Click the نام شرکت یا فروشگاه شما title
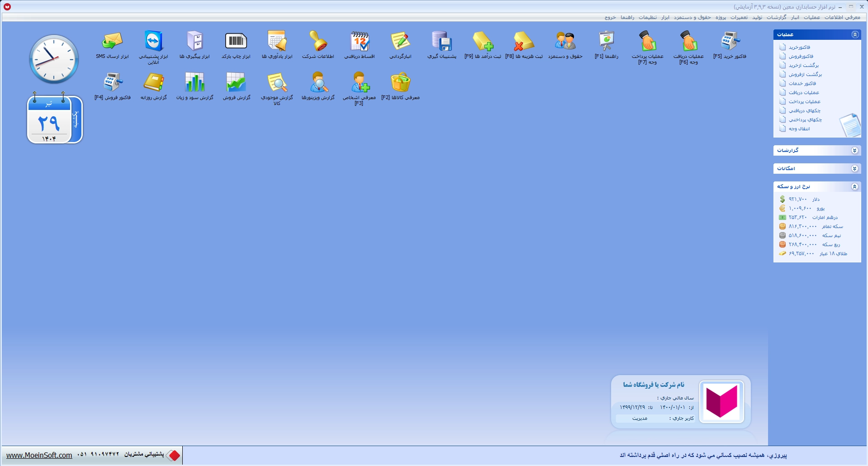Viewport: 868px width, 466px height. tap(654, 385)
